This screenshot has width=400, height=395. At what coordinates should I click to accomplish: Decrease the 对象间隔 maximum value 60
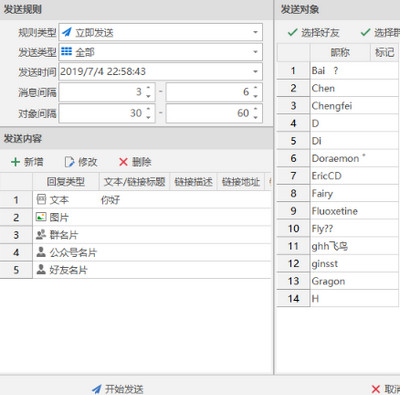255,117
